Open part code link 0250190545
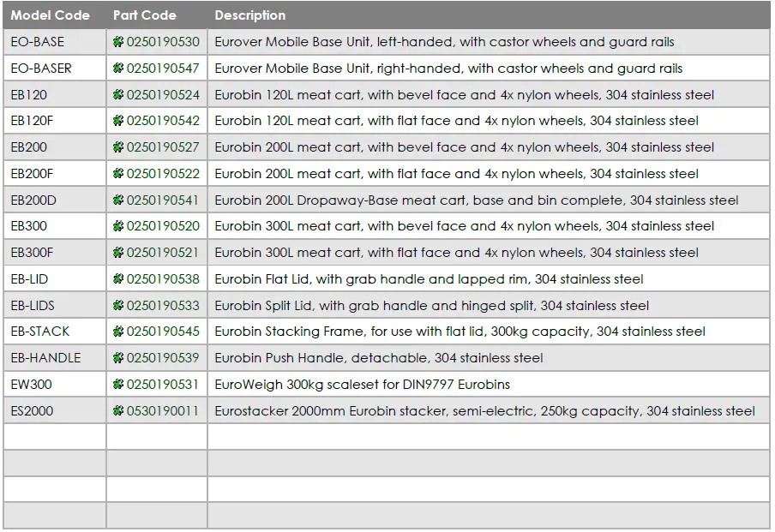This screenshot has width=775, height=532. point(163,332)
